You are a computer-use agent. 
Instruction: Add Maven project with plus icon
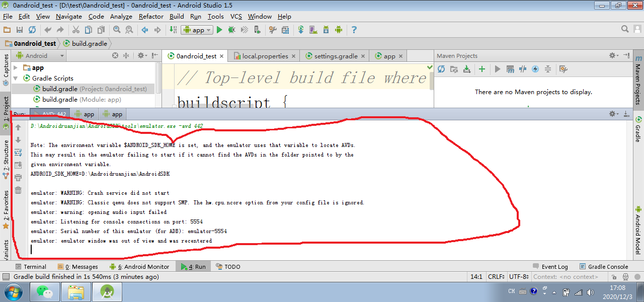click(482, 69)
